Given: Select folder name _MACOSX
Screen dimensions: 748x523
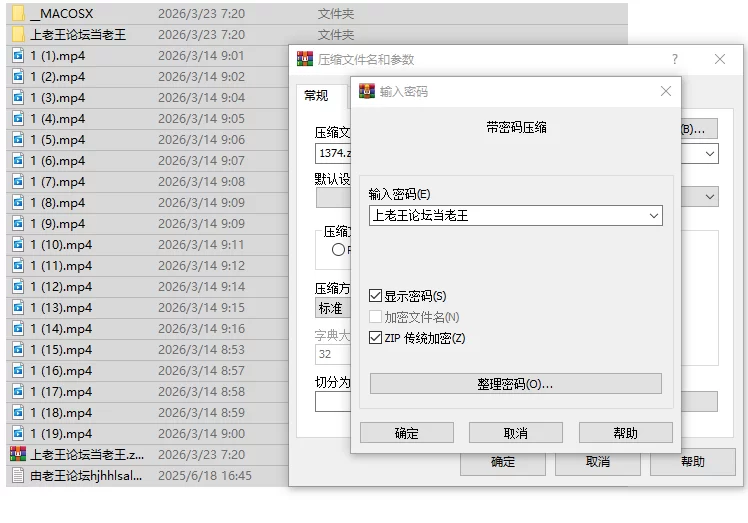Looking at the screenshot, I should (62, 13).
